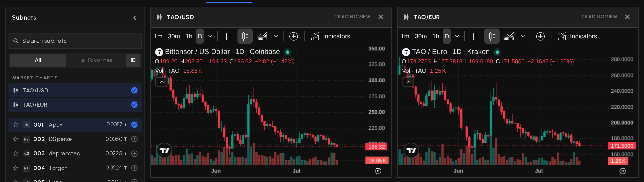Viewport: 644px width, 182px height.
Task: Compare or add symbol on TAO/EUR
Action: coord(540,36)
